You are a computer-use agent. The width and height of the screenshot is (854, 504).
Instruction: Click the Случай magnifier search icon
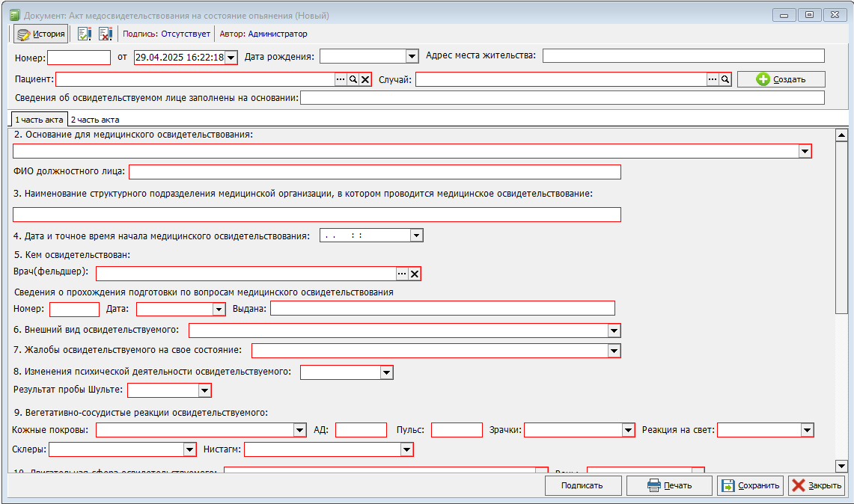click(725, 79)
